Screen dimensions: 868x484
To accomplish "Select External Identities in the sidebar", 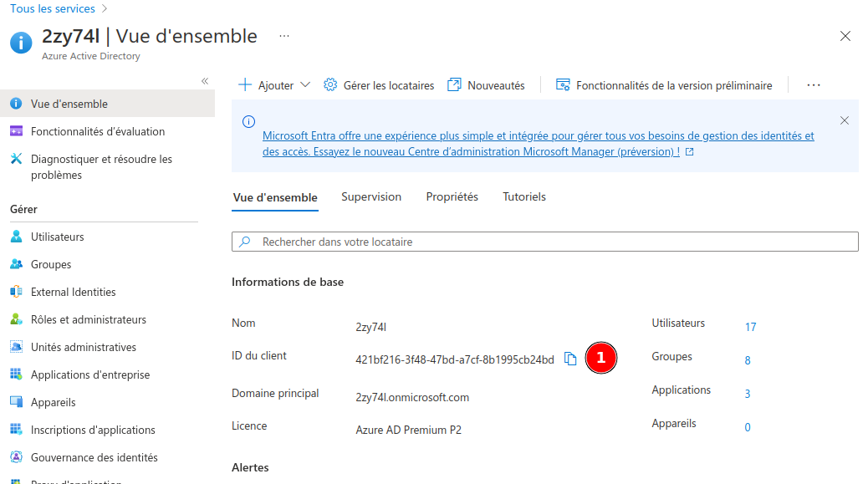I will [73, 292].
